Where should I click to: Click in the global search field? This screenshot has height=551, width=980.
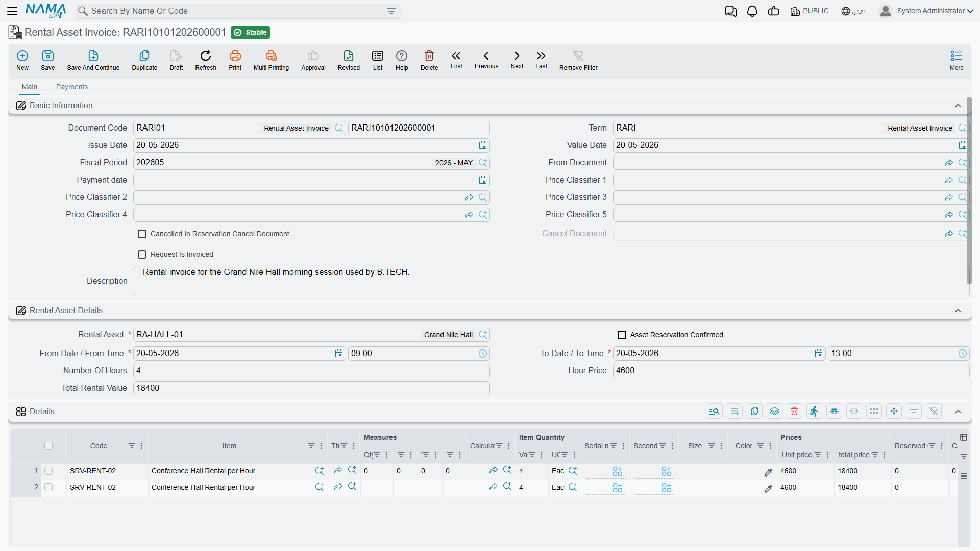(237, 11)
